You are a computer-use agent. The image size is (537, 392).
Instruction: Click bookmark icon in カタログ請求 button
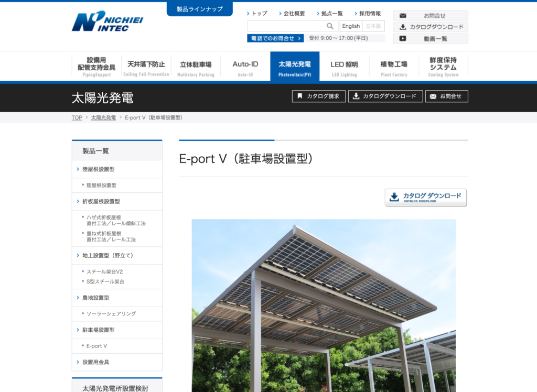tap(300, 96)
